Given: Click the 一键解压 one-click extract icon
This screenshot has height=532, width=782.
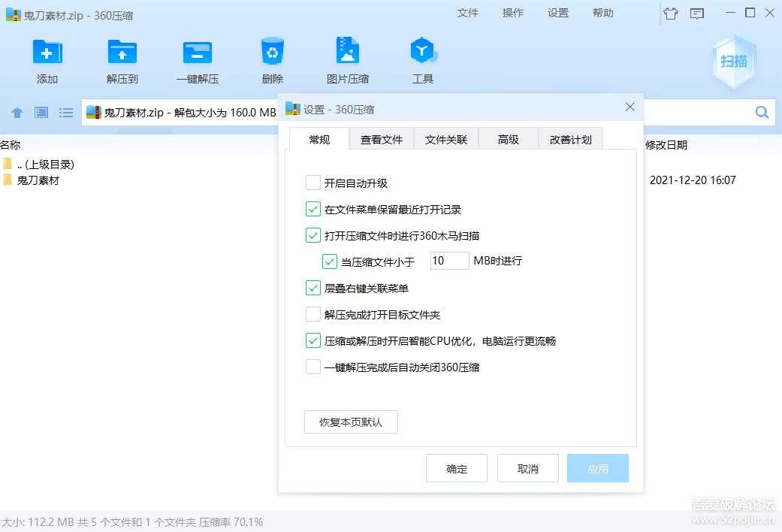Looking at the screenshot, I should click(x=197, y=53).
